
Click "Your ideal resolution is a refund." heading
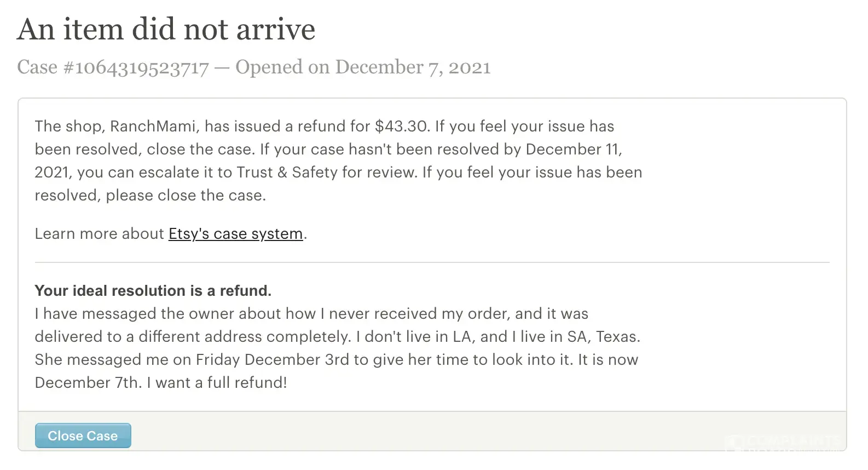coord(153,291)
